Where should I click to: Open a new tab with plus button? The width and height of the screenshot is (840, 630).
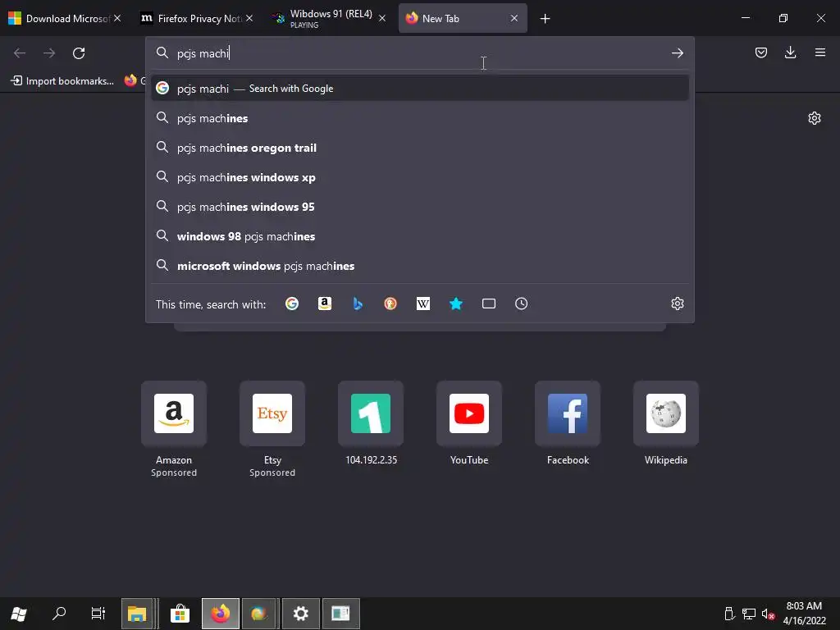(x=545, y=19)
